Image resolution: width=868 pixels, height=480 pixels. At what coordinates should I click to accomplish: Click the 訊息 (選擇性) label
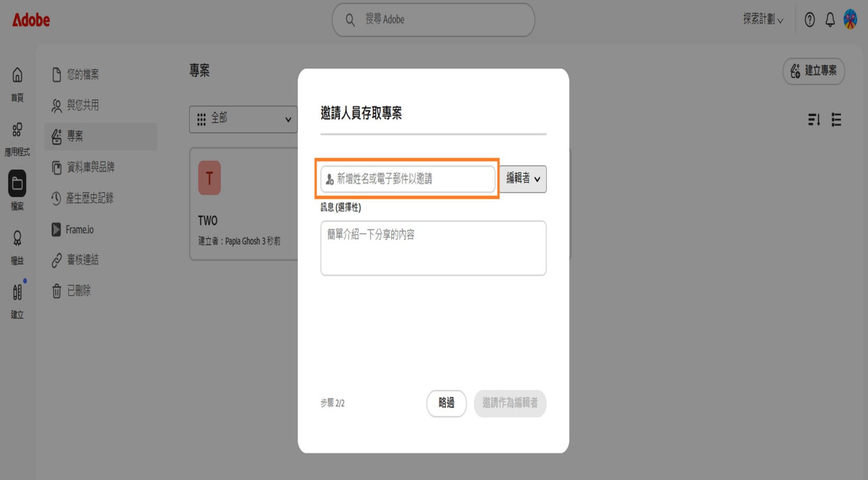(x=340, y=207)
